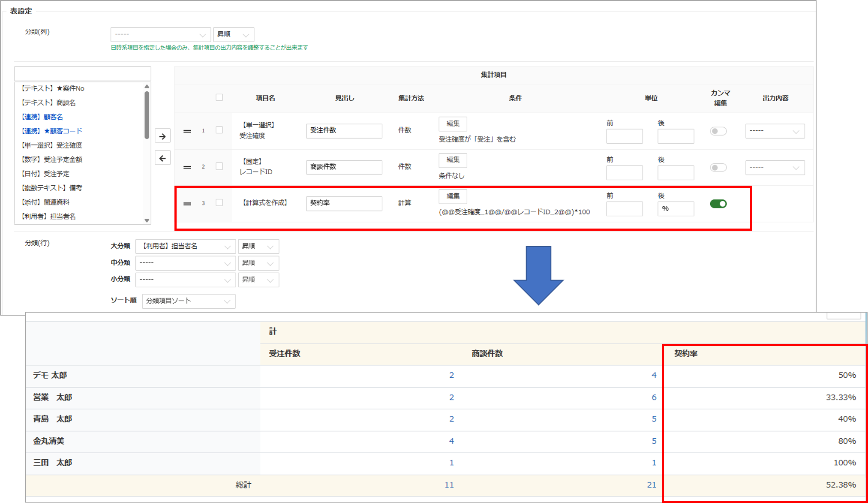The image size is (868, 503).
Task: Grab drag handle of row 1
Action: (x=187, y=131)
